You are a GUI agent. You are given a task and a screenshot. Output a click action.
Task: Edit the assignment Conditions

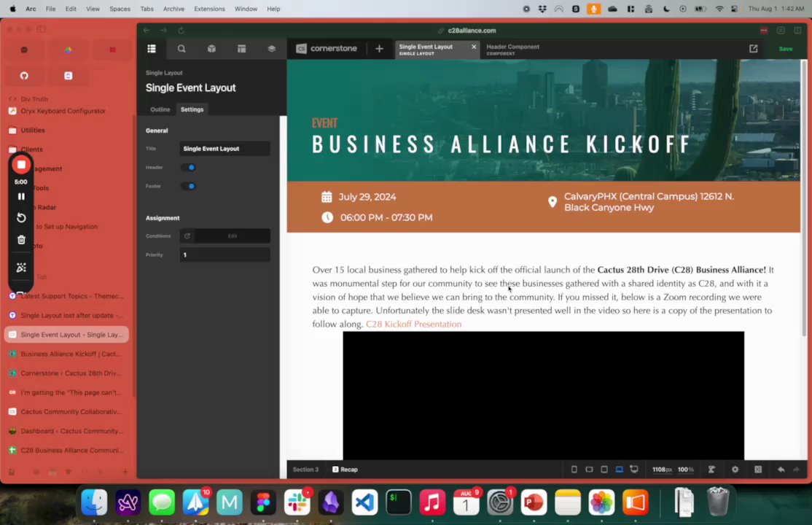coord(232,236)
